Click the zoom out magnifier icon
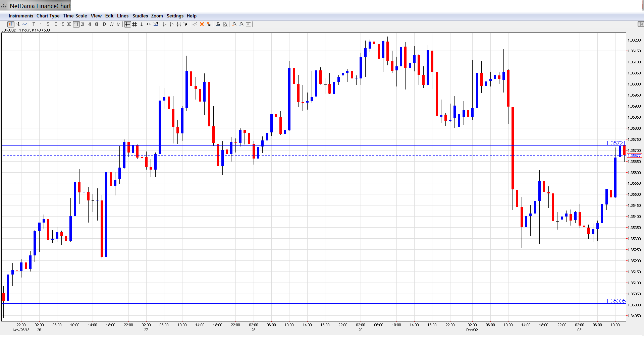The image size is (644, 362). click(x=241, y=24)
